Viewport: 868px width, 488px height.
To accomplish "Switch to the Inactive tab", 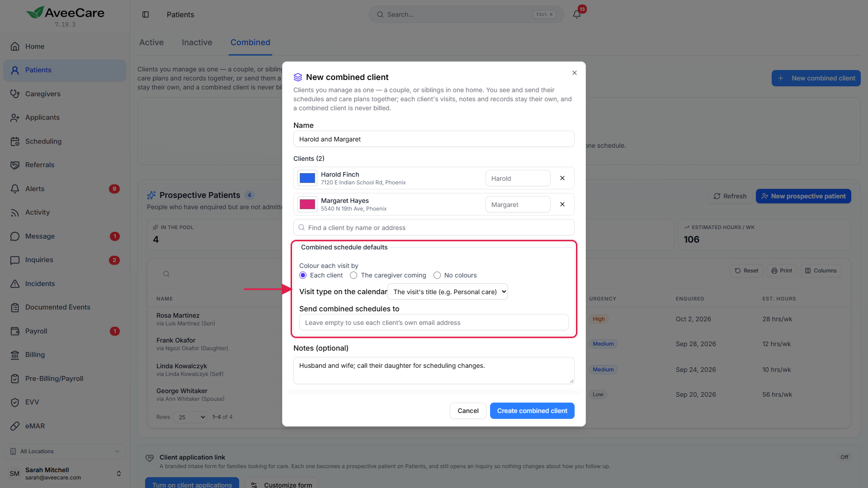I will 197,42.
